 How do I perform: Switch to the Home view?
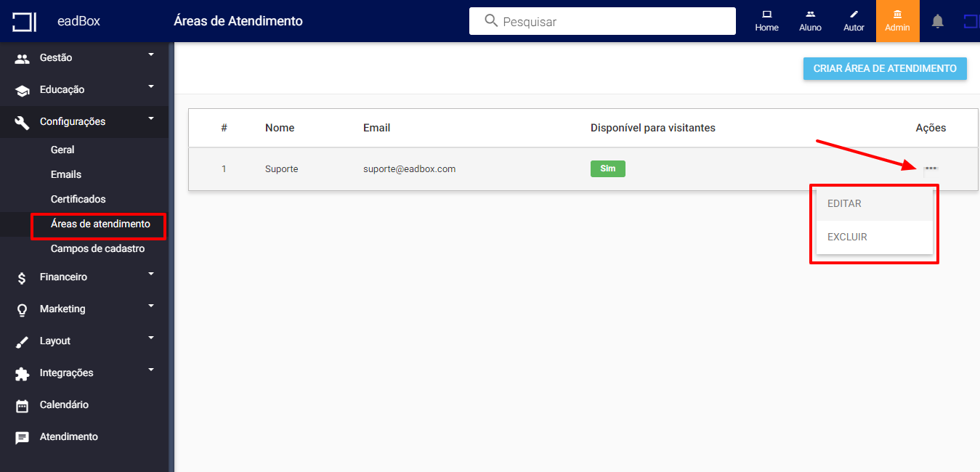coord(766,21)
